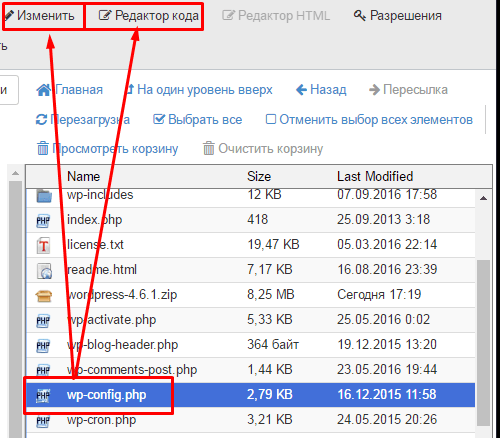Screen dimensions: 500x438
Task: Click the text file icon of license.txt
Action: point(43,246)
